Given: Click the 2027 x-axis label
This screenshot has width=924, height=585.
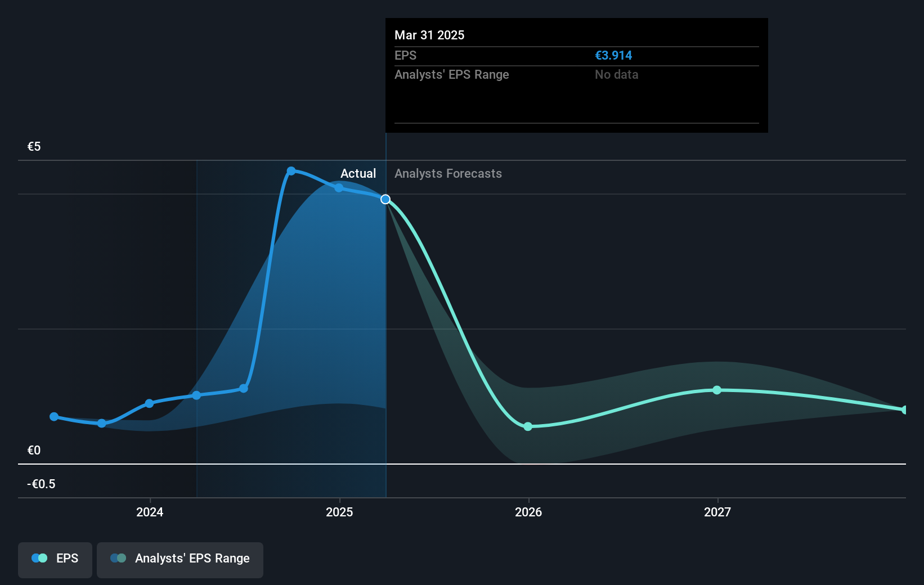Looking at the screenshot, I should (717, 512).
